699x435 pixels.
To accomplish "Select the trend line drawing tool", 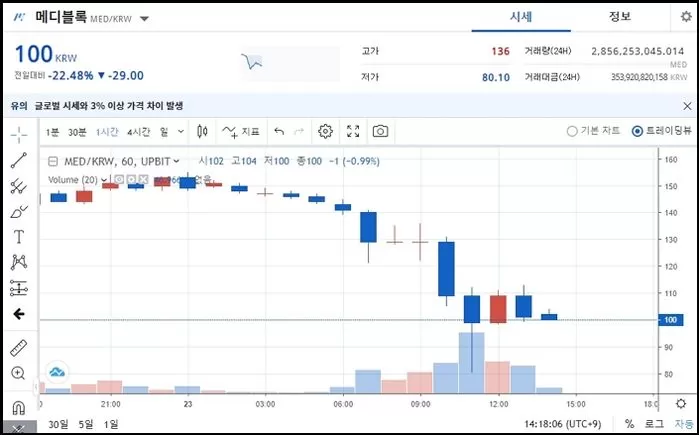I will [19, 160].
